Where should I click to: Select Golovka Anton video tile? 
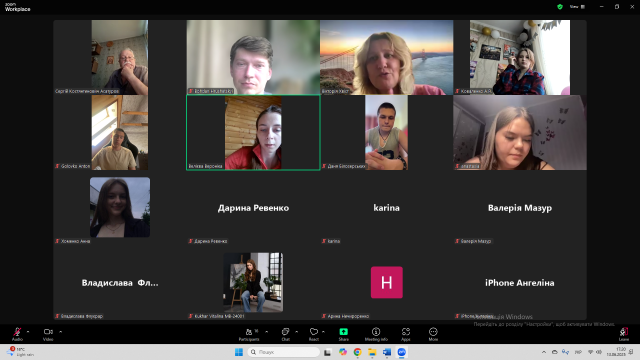(120, 133)
